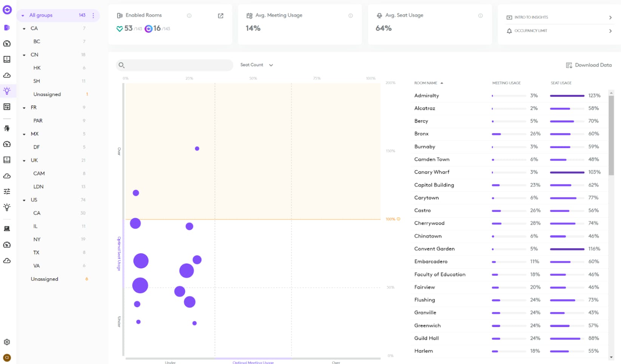
Task: Click the room search input field
Action: coord(177,65)
